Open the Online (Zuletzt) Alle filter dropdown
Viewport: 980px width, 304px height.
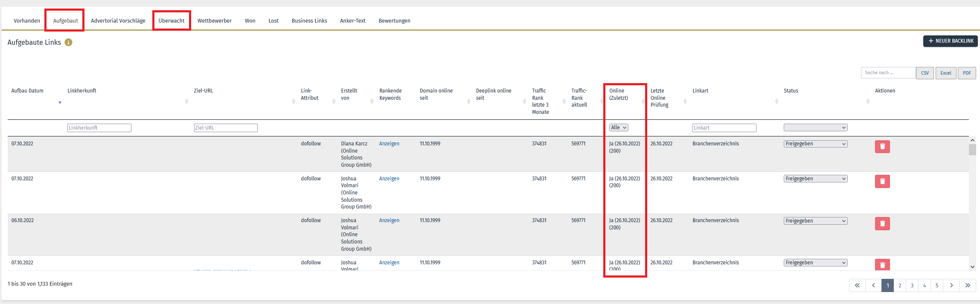[619, 127]
